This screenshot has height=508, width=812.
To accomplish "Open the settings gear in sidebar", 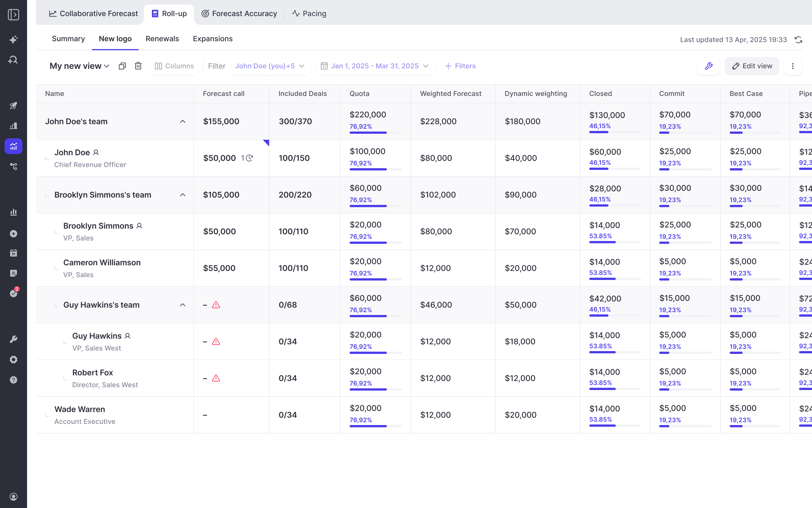I will tap(14, 360).
